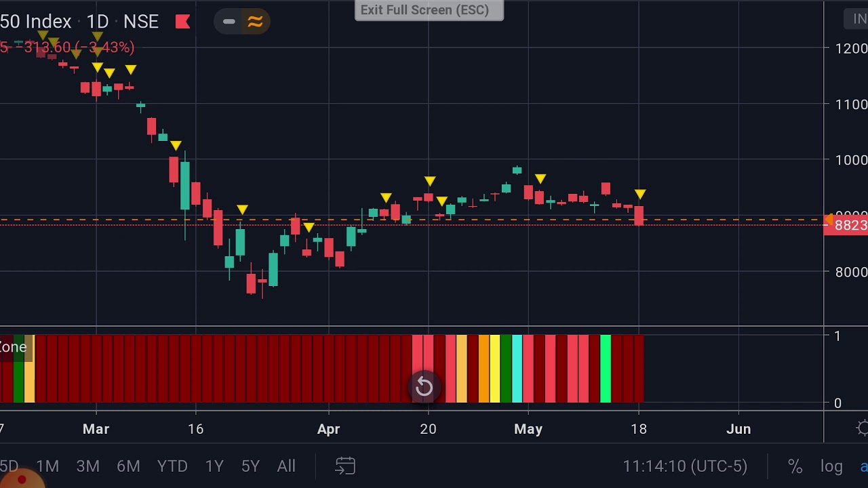Click the Jun label on time axis
Viewport: 868px width, 488px height.
[x=738, y=429]
